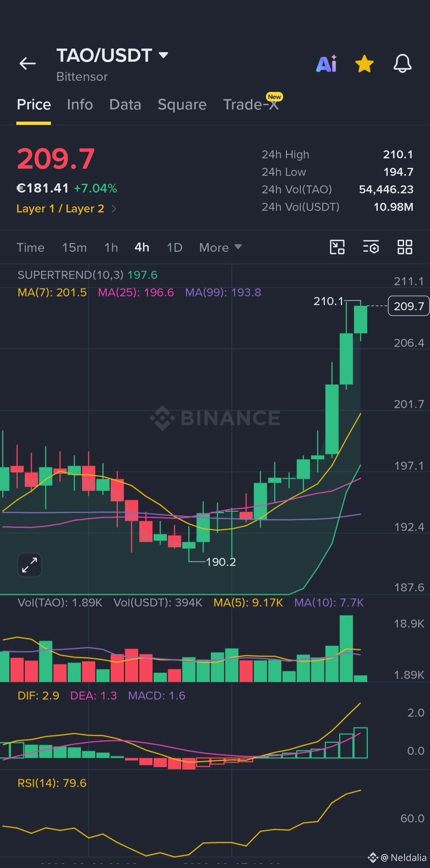
Task: Click the €181.41 converted price
Action: click(43, 188)
